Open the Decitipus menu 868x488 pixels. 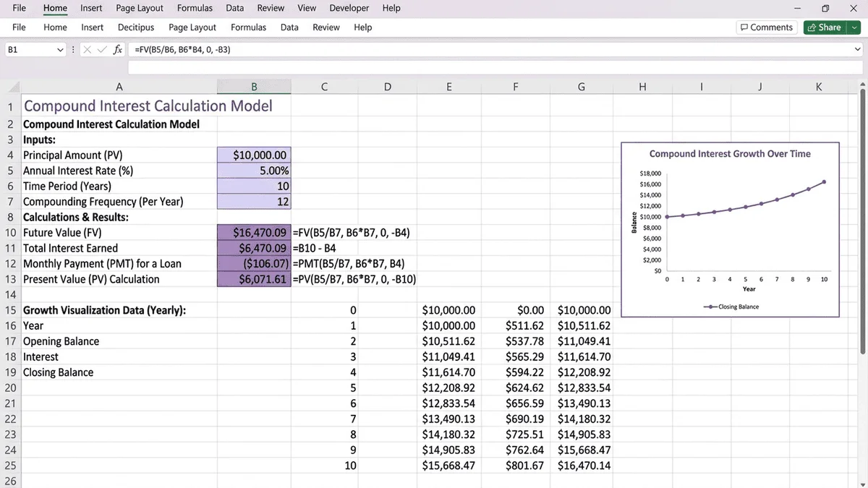pos(136,27)
